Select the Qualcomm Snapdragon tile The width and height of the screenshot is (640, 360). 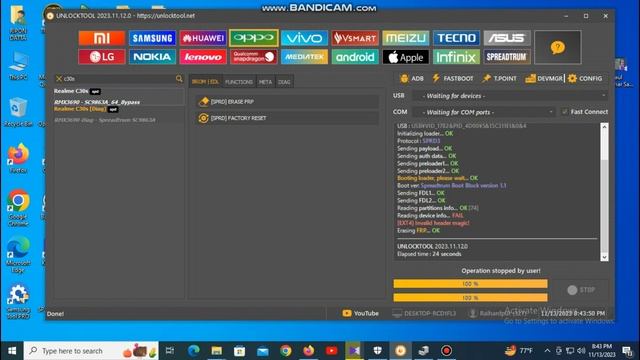253,57
